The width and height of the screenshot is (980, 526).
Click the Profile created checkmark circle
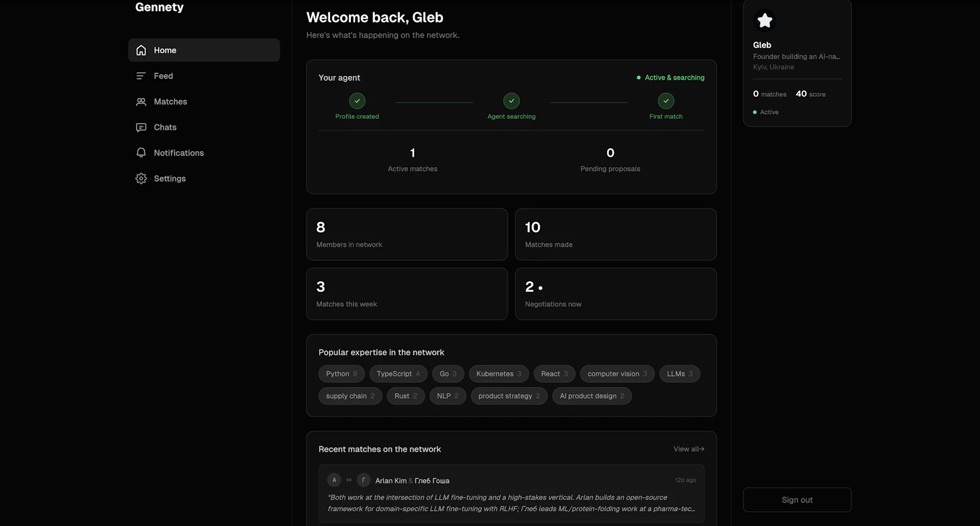click(x=357, y=100)
